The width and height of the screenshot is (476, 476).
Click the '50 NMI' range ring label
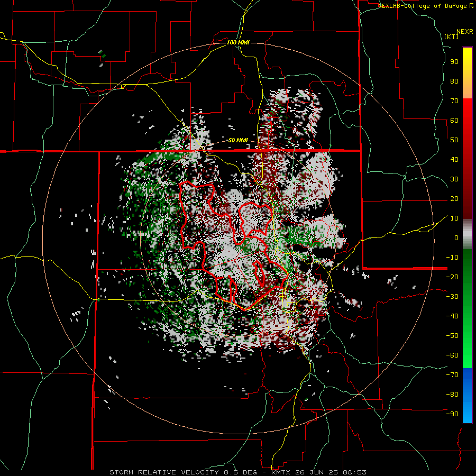coord(238,140)
